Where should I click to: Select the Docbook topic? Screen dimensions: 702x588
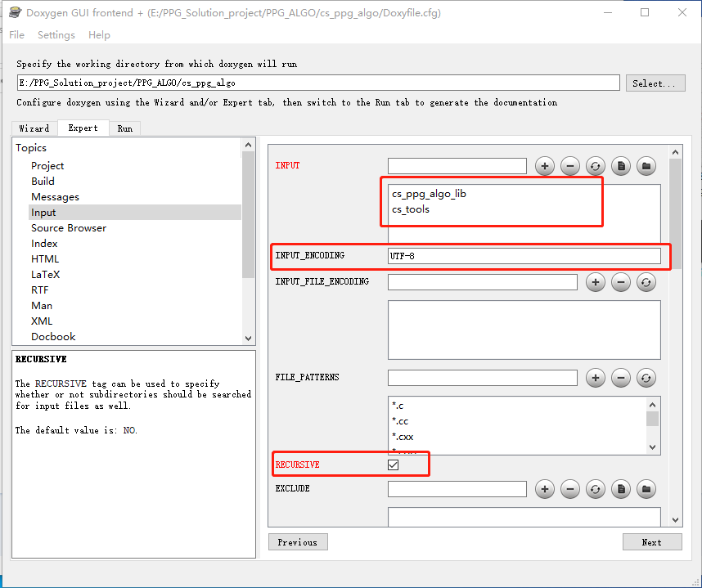(x=53, y=336)
